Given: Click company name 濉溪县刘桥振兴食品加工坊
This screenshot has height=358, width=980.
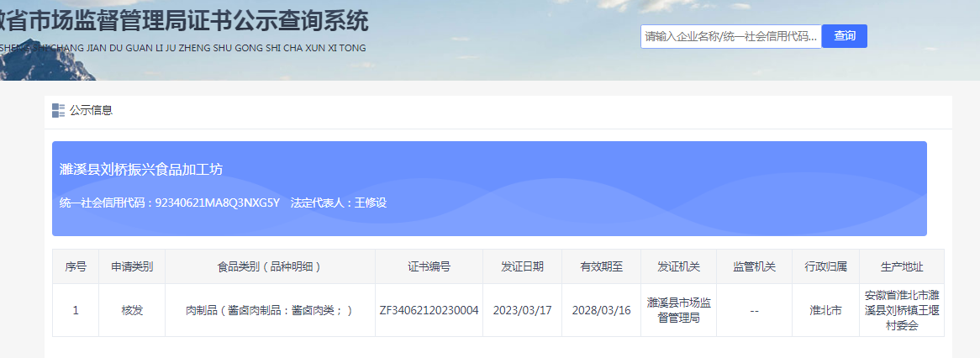Looking at the screenshot, I should point(141,170).
